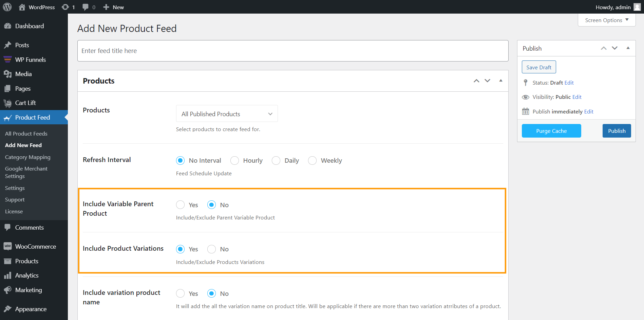
Task: Click the visibility eye icon
Action: click(x=526, y=97)
